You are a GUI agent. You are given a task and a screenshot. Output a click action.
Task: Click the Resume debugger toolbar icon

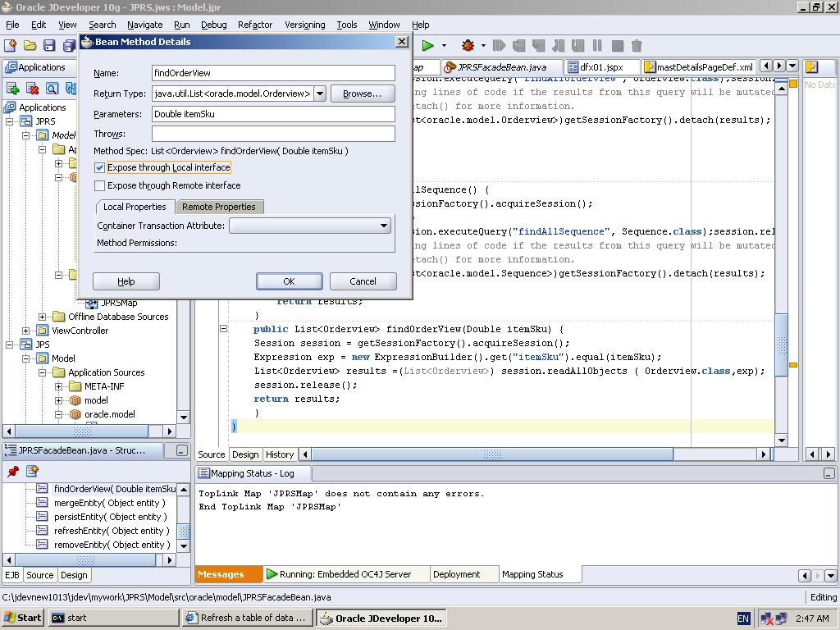tap(499, 46)
